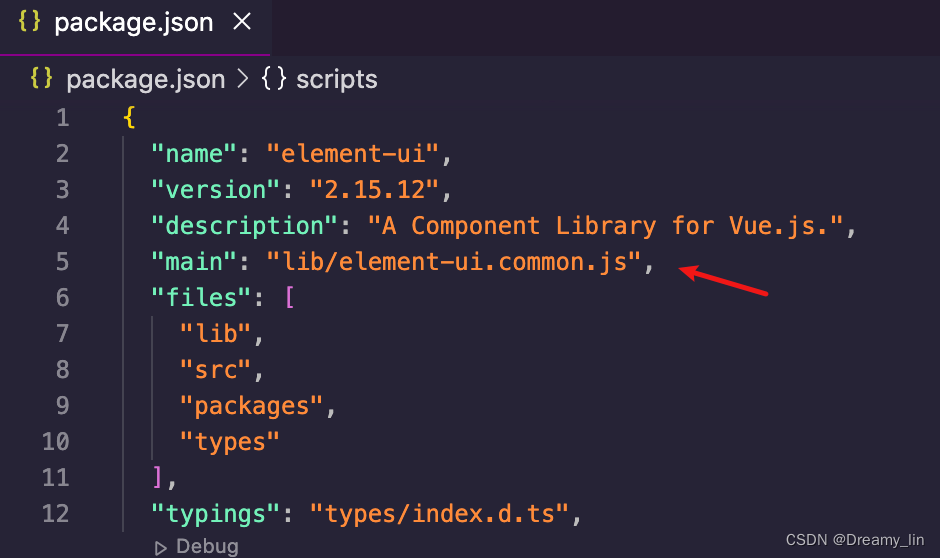This screenshot has width=940, height=558.
Task: Click the "types/index.d.ts" typings value
Action: pyautogui.click(x=439, y=514)
